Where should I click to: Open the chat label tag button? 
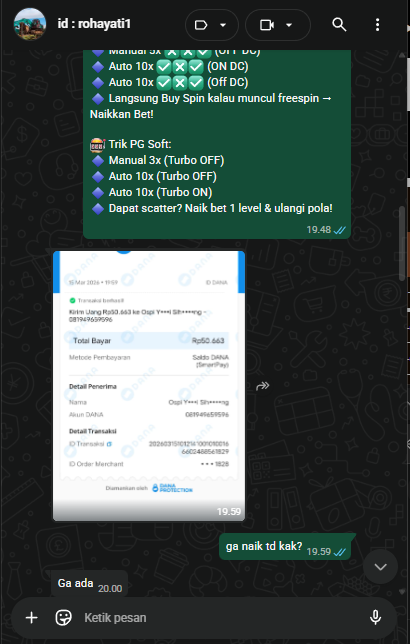[201, 25]
